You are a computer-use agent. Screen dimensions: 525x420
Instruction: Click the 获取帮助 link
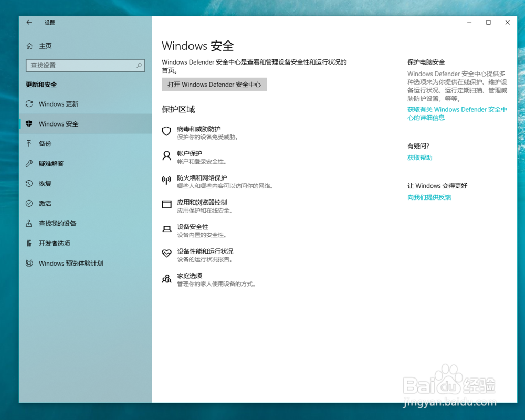419,157
